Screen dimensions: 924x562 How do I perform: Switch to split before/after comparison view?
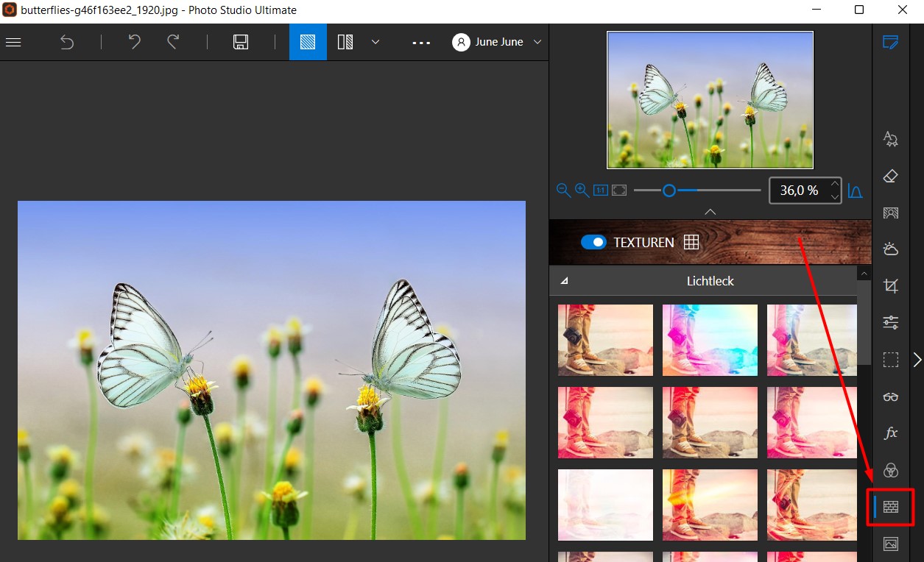pyautogui.click(x=345, y=42)
